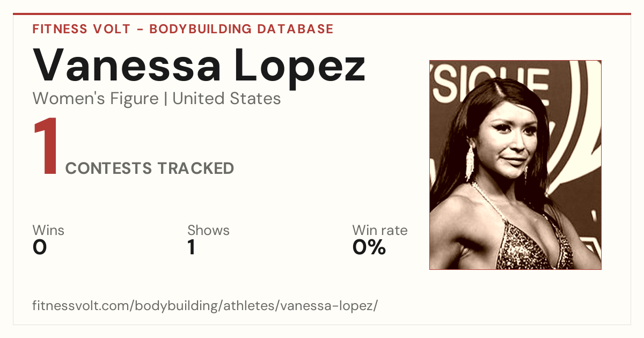Click the Vanessa Lopez athlete photo
The image size is (644, 338).
[x=515, y=165]
